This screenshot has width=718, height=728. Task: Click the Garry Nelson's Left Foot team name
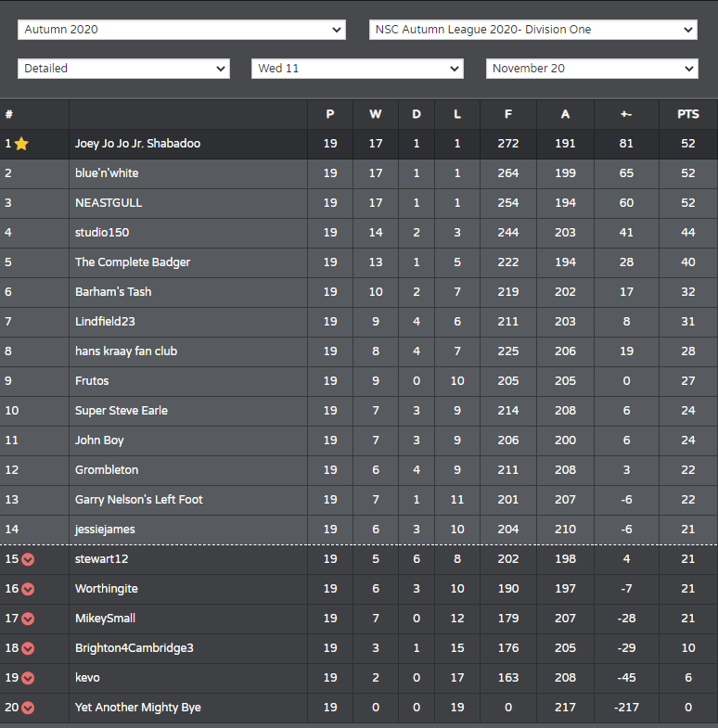(x=139, y=500)
